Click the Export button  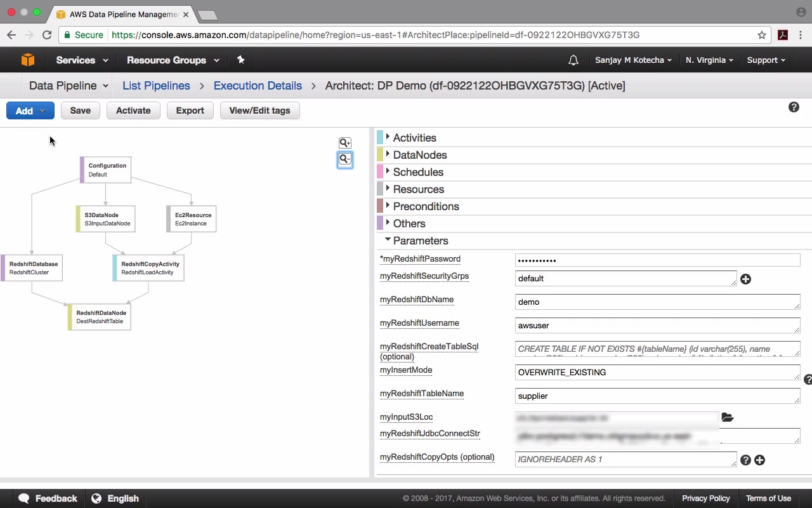[190, 110]
